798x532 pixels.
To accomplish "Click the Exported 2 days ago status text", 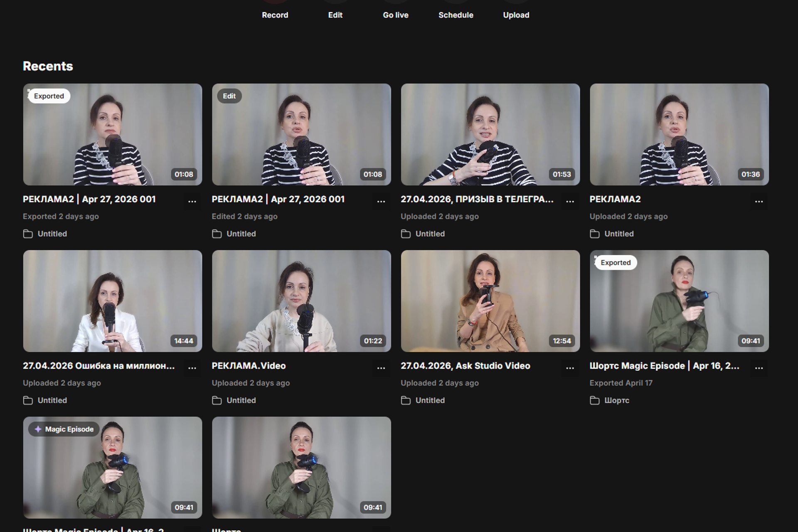I will click(x=61, y=217).
